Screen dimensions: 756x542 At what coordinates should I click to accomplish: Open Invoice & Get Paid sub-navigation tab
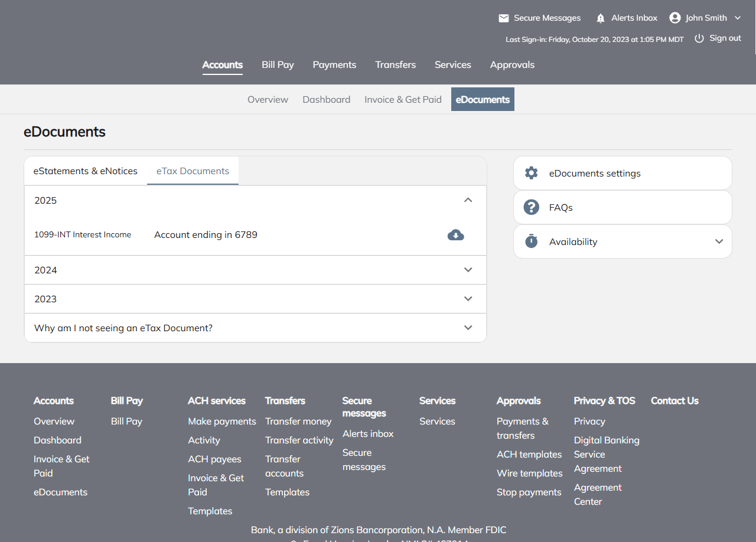click(x=403, y=99)
